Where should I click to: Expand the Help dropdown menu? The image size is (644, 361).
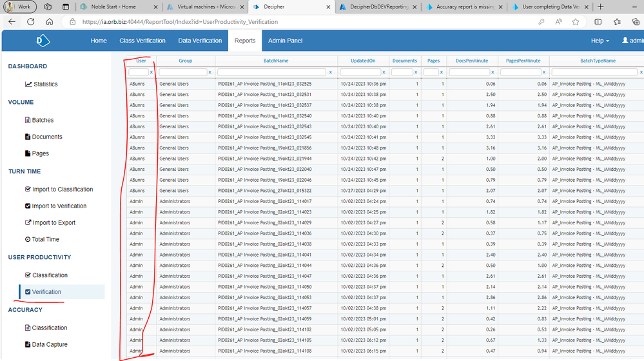point(600,41)
